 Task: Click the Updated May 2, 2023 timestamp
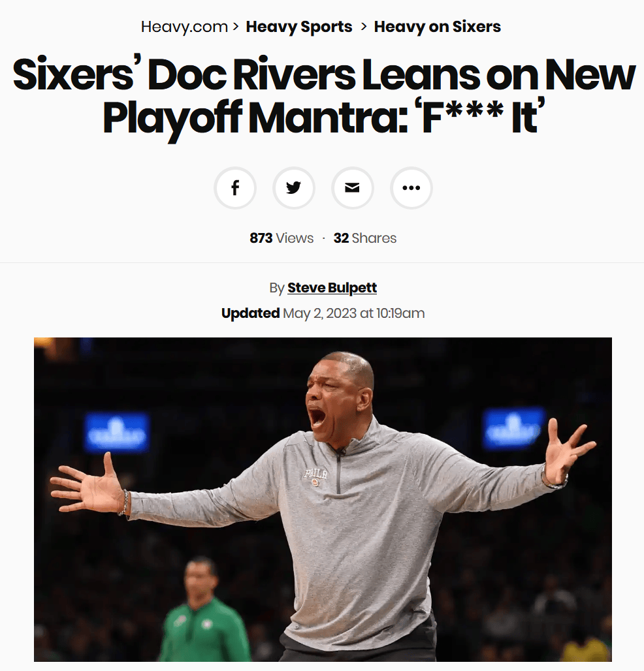click(323, 313)
